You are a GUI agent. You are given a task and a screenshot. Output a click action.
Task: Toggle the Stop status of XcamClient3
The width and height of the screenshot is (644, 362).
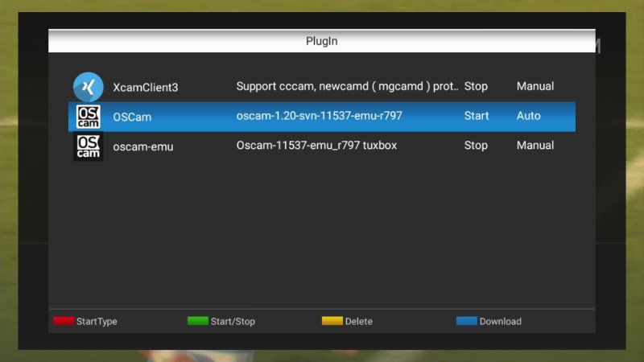476,87
